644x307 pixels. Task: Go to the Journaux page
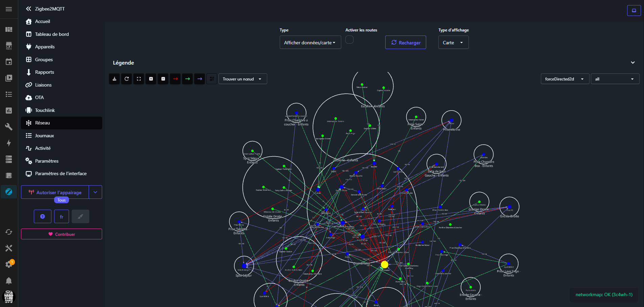pyautogui.click(x=44, y=136)
